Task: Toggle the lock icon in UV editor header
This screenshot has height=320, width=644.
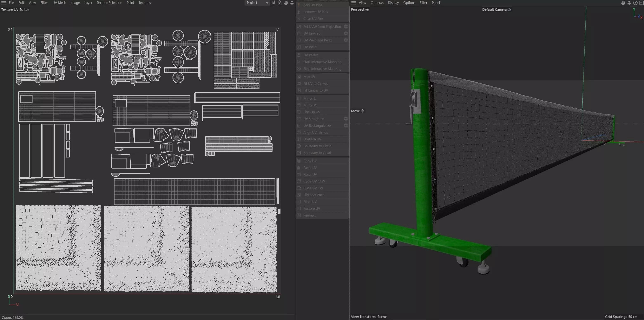Action: coord(280,3)
